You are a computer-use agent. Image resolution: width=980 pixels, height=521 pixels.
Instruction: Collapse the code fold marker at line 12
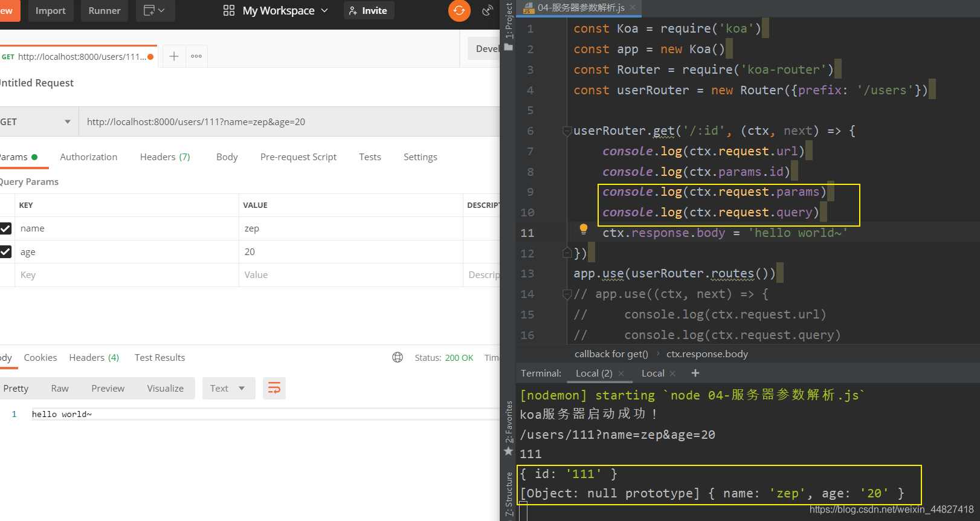(x=567, y=253)
